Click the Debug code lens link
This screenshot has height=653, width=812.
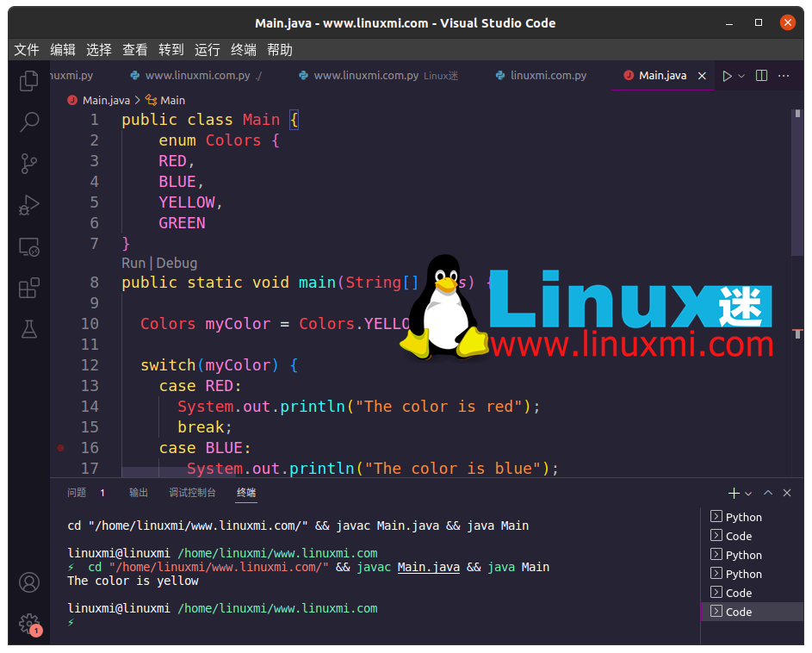(x=177, y=264)
